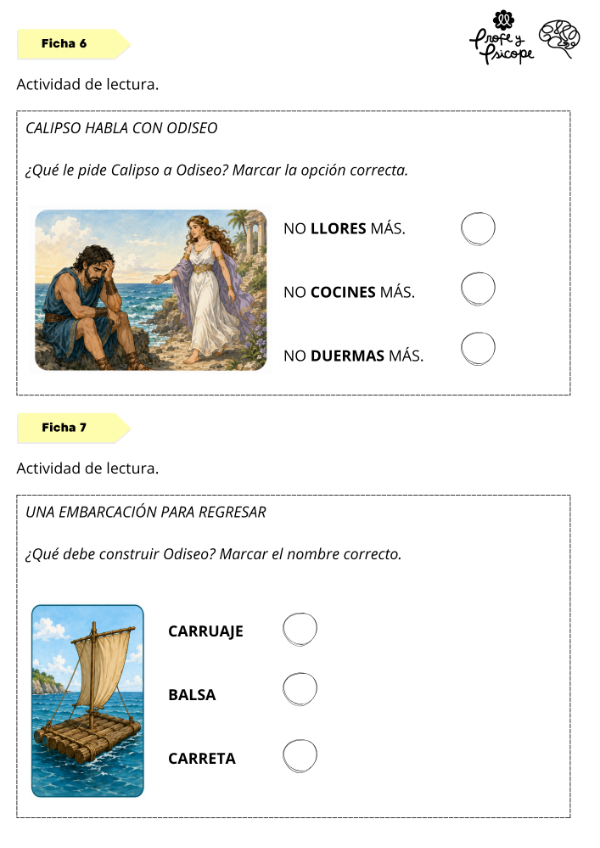Screen dimensions: 600x848
Task: Click the flower icon above the logo
Action: 504,19
